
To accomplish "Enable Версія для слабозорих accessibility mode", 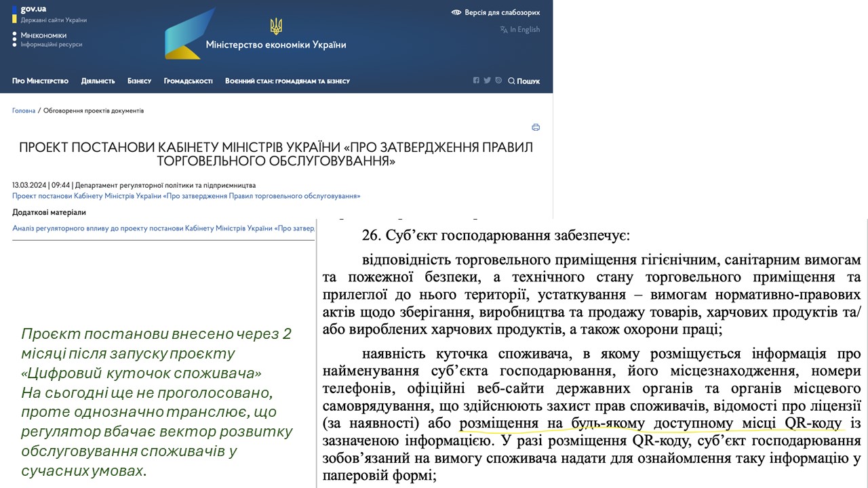I will coord(495,12).
